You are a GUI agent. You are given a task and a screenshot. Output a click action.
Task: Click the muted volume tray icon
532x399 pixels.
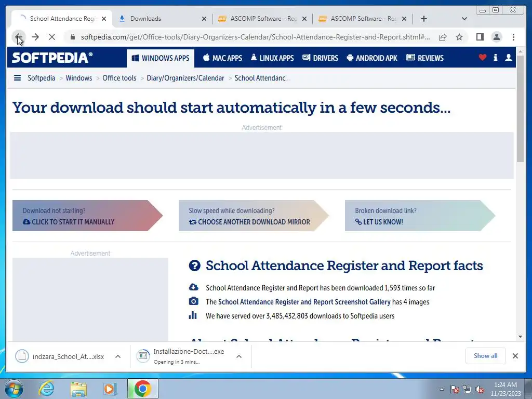tap(480, 390)
